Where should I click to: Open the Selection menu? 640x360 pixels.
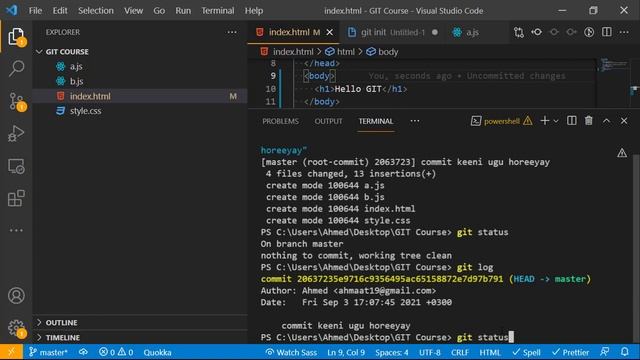click(96, 11)
